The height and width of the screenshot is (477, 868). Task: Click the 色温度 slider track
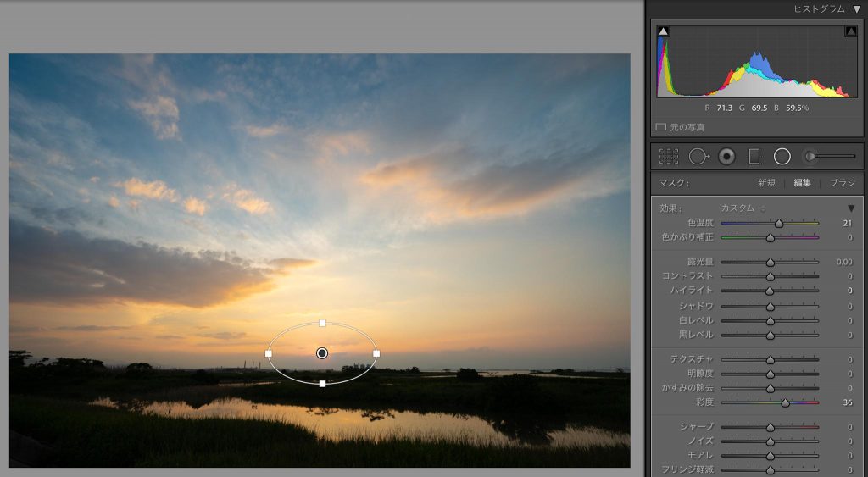[x=770, y=224]
